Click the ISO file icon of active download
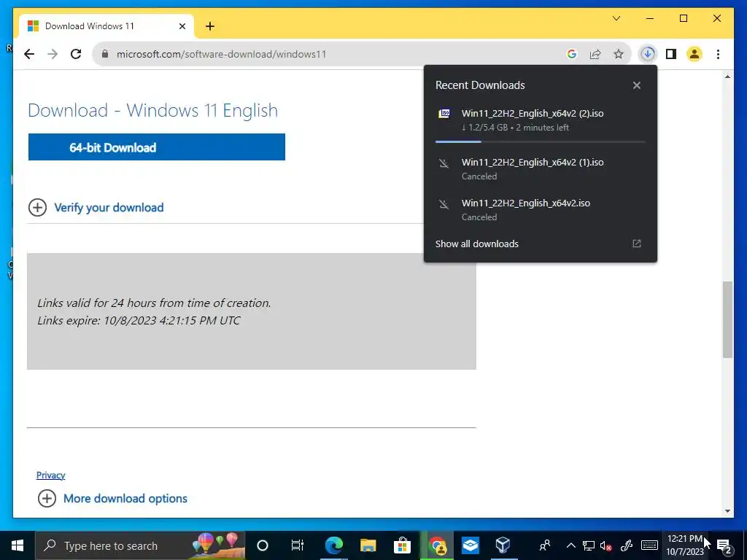Viewport: 747px width, 560px height. [444, 113]
